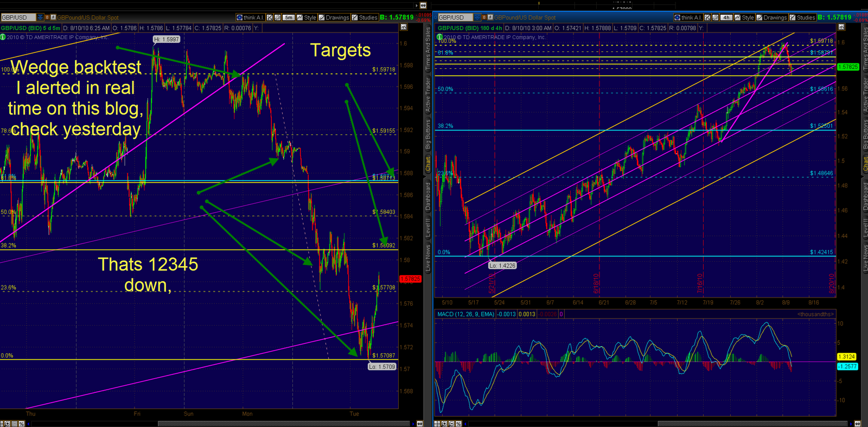Open Dashboard side tab, left panel
The image size is (868, 427).
427,196
